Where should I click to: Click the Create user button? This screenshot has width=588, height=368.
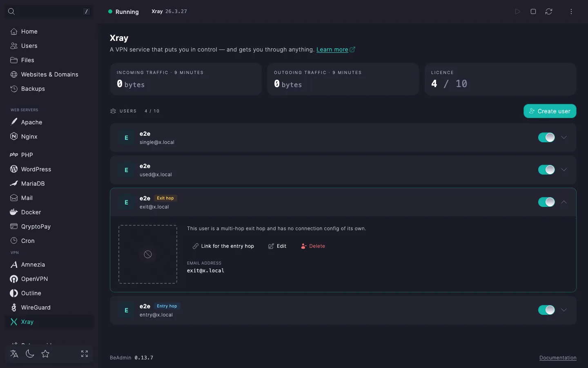[550, 111]
